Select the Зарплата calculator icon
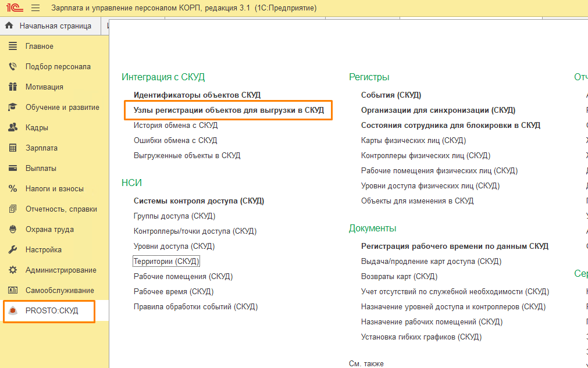 (13, 148)
